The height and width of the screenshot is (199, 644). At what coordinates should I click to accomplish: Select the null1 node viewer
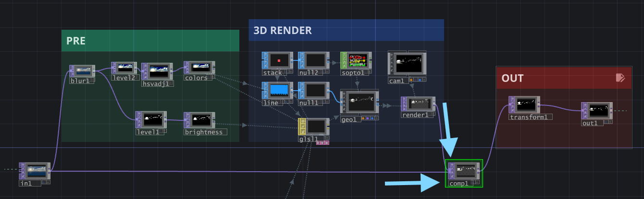tap(315, 90)
